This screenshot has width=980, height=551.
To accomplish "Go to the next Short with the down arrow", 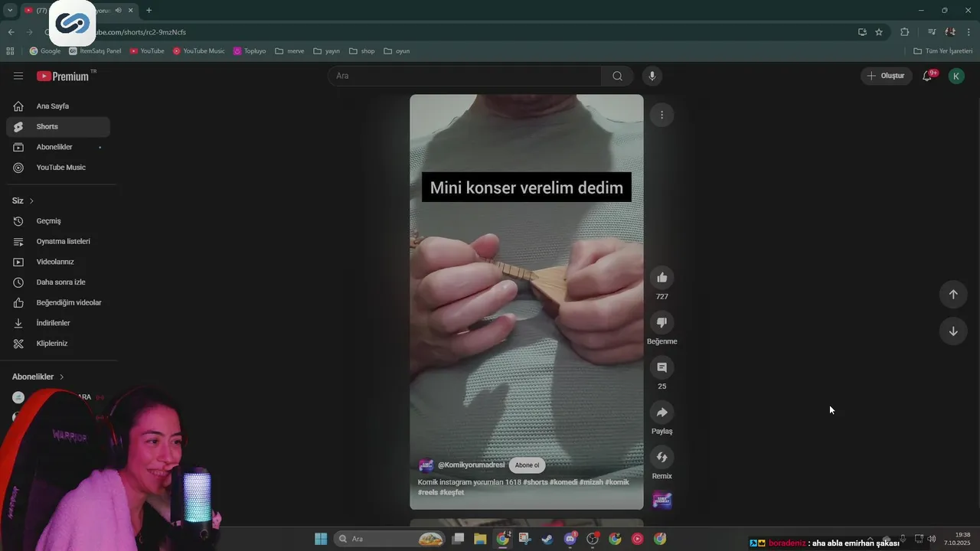I will (953, 331).
